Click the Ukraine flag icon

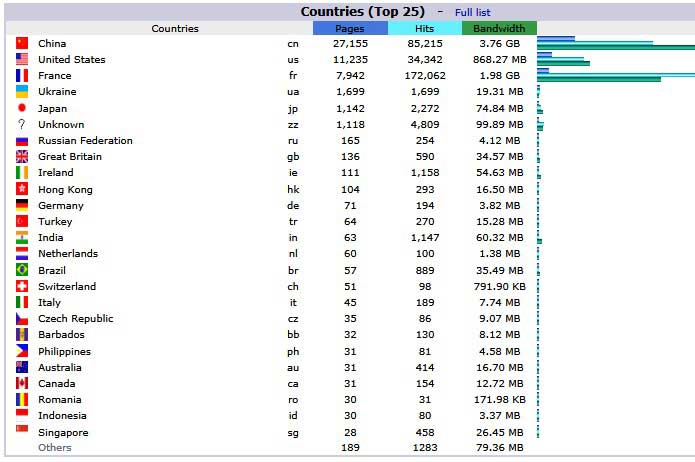[22, 91]
